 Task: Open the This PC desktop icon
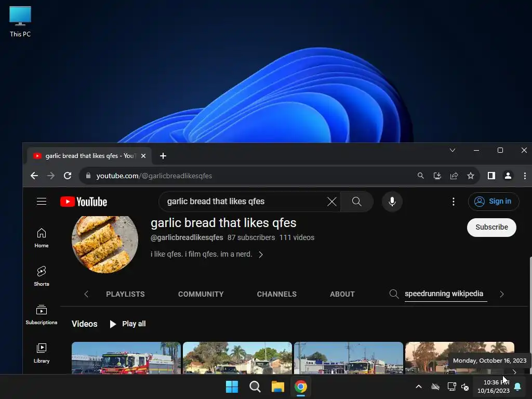pyautogui.click(x=20, y=21)
